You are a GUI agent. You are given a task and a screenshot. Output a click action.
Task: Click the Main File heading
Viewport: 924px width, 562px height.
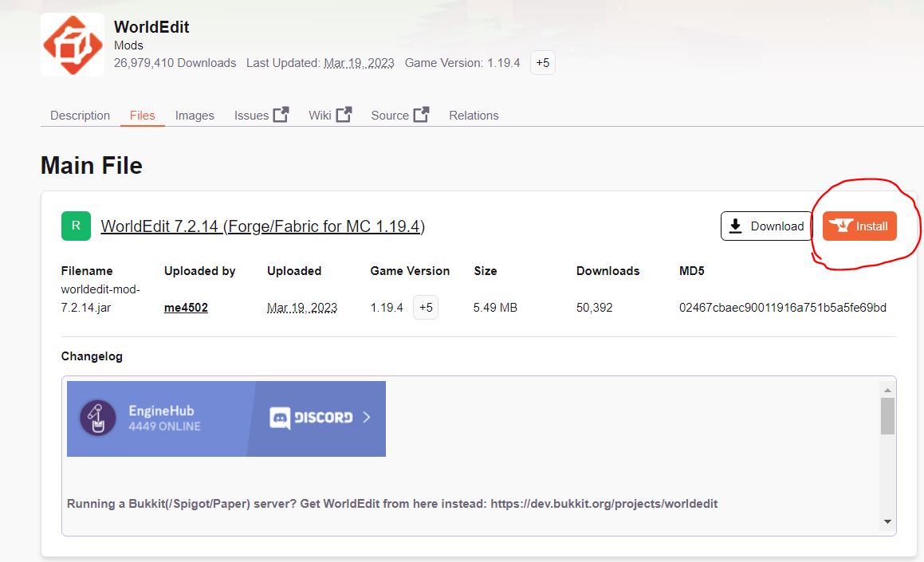pos(92,166)
